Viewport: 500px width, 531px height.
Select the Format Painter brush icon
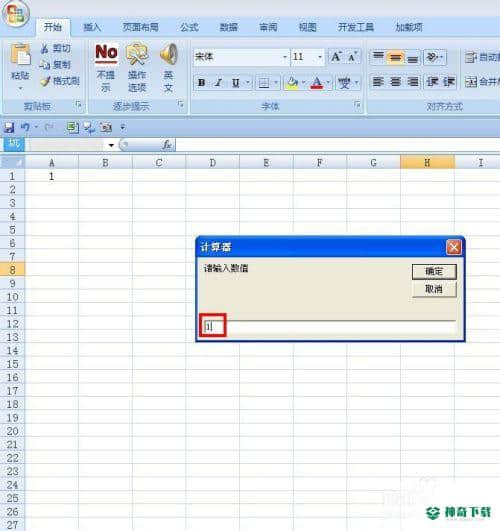(x=45, y=81)
